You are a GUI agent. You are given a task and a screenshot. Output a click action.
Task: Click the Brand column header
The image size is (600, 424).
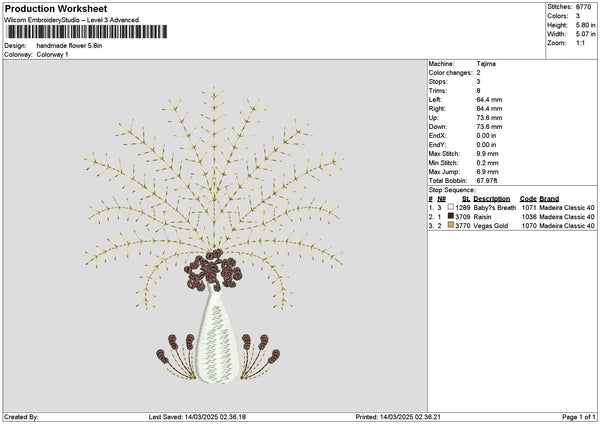pyautogui.click(x=549, y=198)
